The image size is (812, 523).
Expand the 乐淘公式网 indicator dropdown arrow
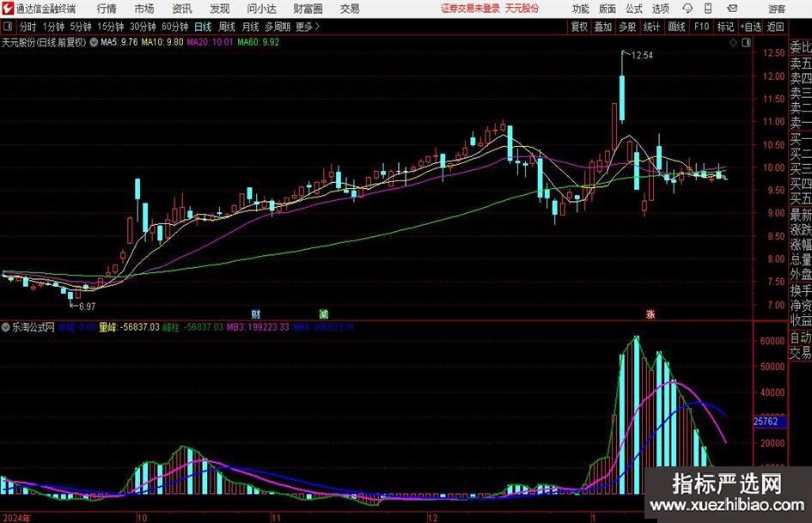pos(6,327)
